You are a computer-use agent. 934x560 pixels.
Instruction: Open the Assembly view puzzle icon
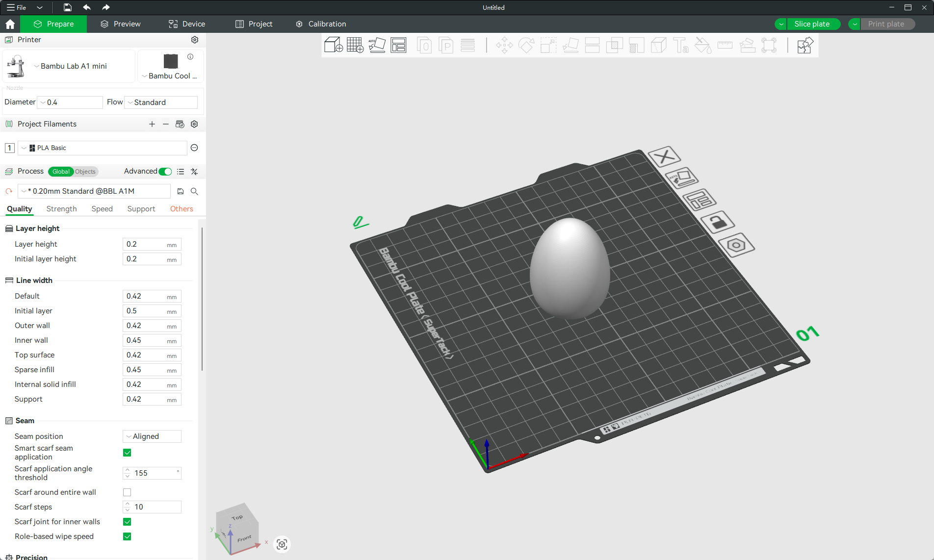tap(804, 46)
